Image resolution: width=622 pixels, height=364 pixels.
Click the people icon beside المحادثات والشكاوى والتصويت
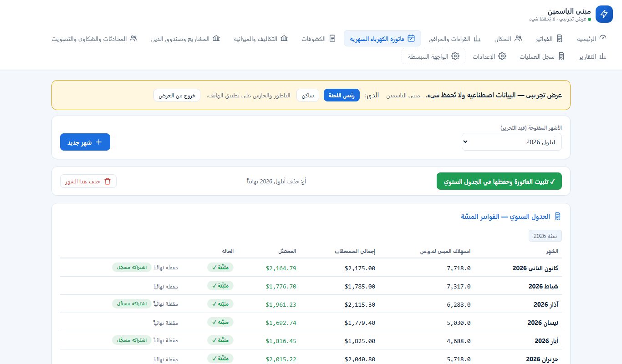point(133,38)
